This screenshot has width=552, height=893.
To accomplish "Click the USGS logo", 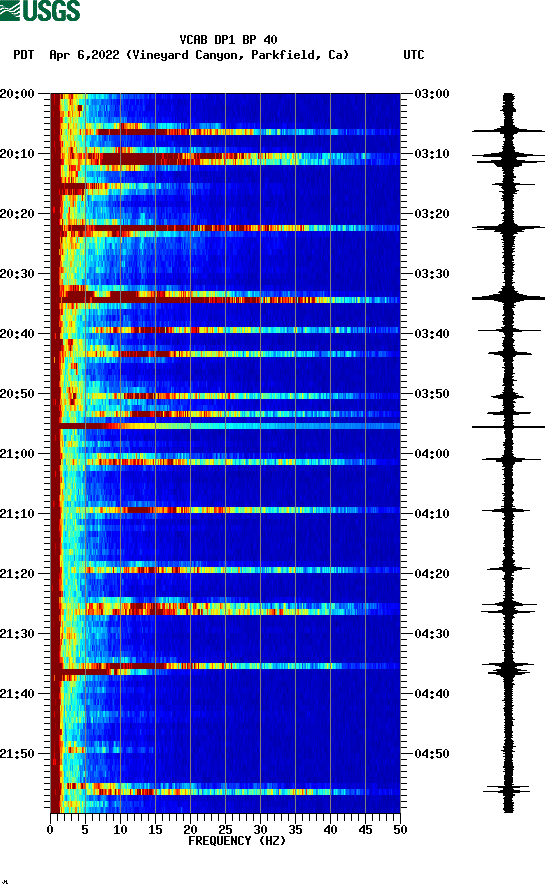I will point(40,10).
